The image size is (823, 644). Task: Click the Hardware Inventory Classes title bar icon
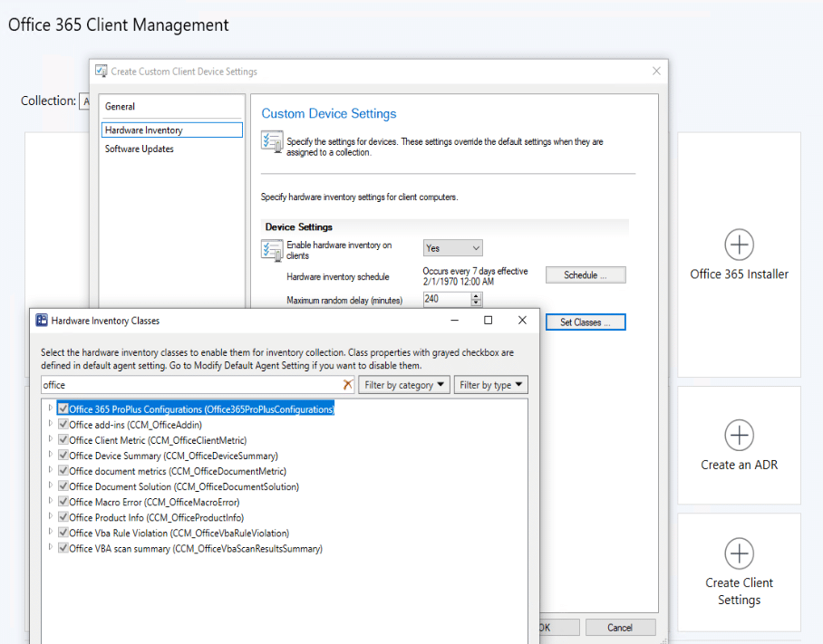(x=42, y=320)
